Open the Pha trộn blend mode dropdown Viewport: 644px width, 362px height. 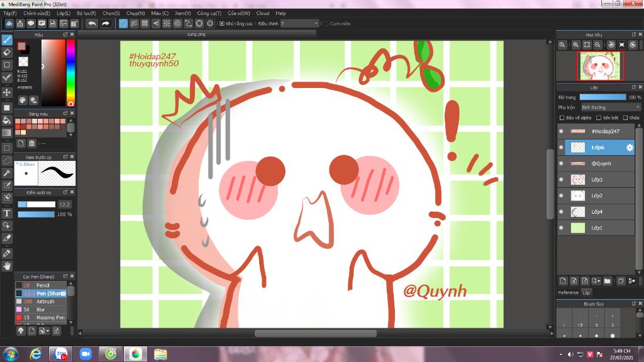coord(611,107)
